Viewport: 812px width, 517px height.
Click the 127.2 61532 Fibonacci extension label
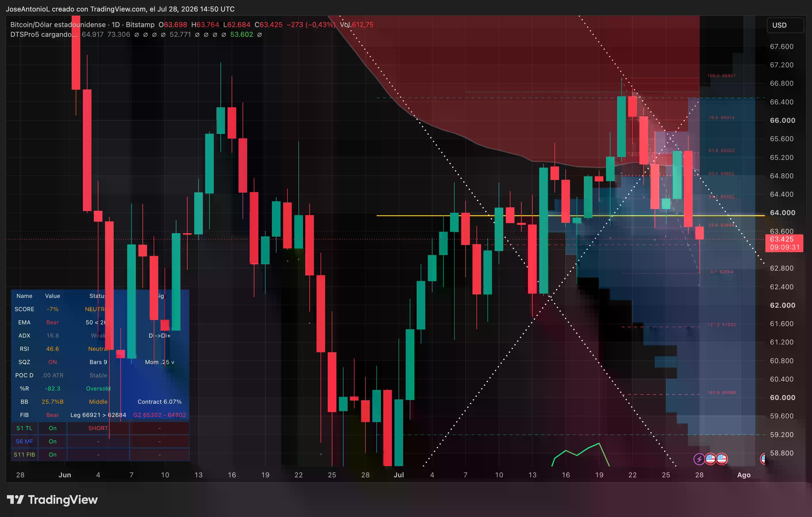(x=721, y=325)
